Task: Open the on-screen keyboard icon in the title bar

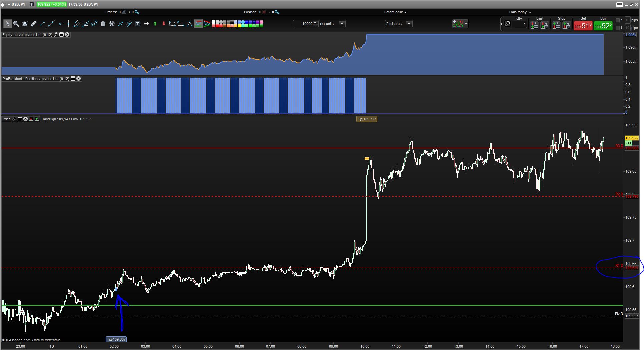Action: [x=620, y=4]
